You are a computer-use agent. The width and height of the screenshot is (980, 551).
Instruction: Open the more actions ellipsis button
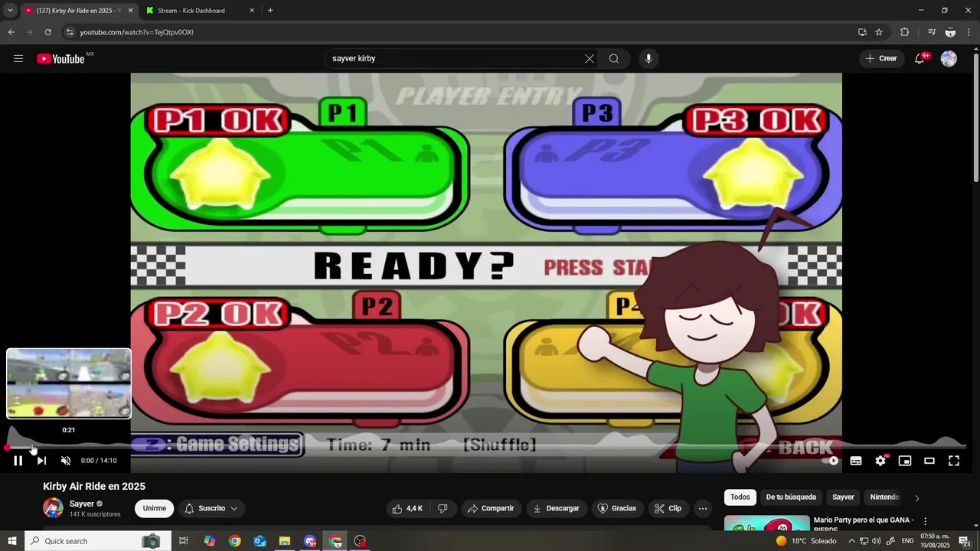point(702,508)
